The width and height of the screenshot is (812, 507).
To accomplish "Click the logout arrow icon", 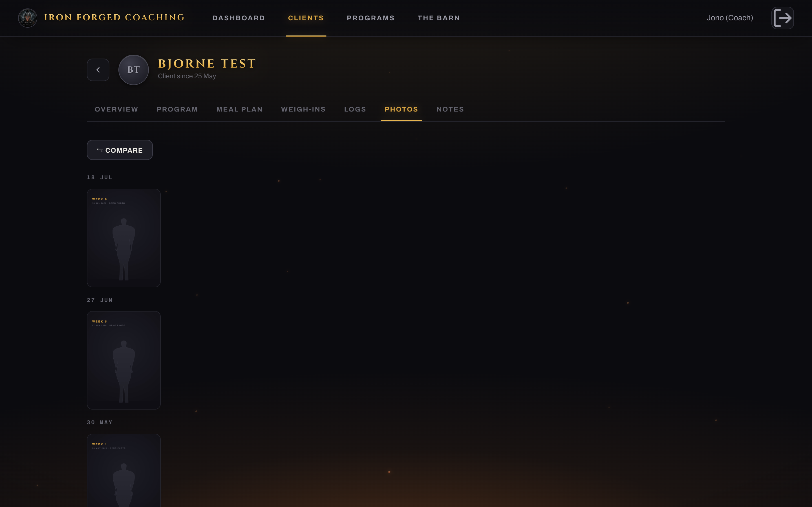I will click(782, 18).
